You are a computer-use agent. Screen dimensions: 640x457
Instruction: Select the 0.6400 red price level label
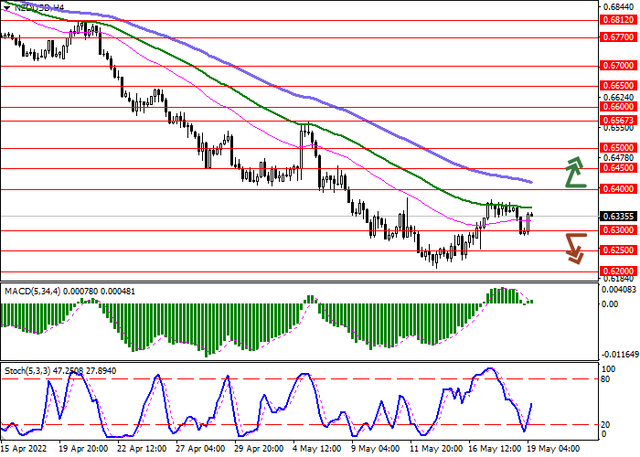click(619, 188)
